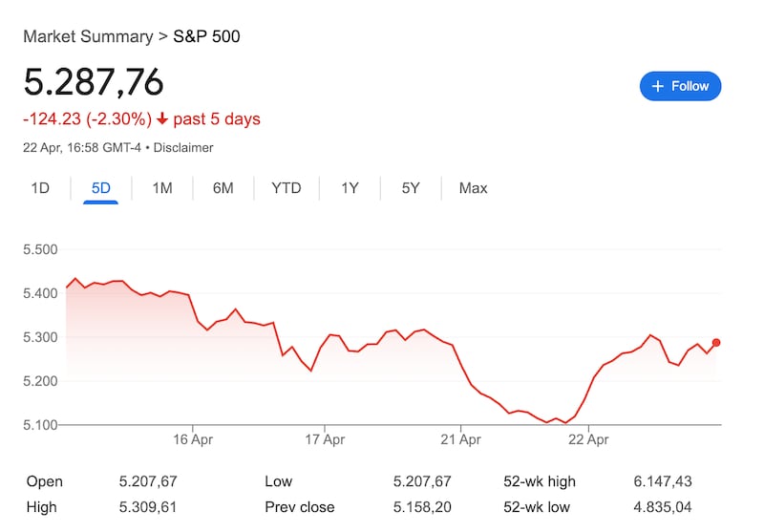Image resolution: width=764 pixels, height=532 pixels.
Task: Show the 1Y chart range
Action: click(x=350, y=188)
